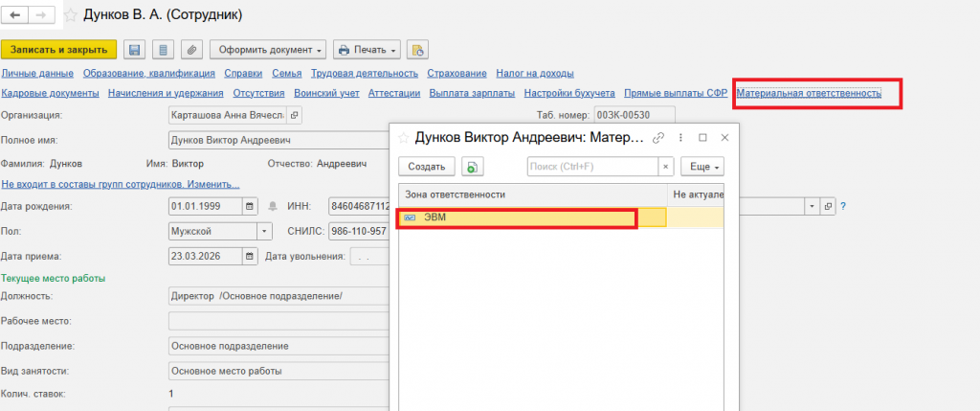Click the СНИЛС input field
Image resolution: width=980 pixels, height=411 pixels.
tap(358, 231)
